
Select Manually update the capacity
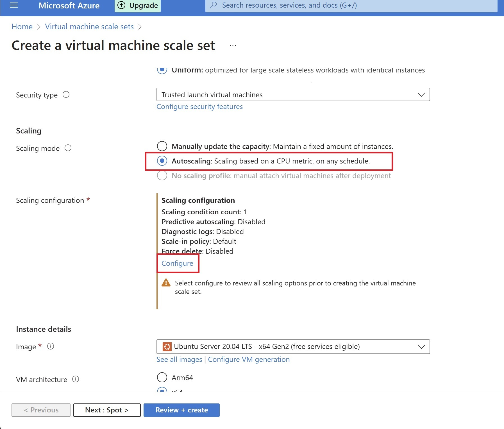[162, 146]
